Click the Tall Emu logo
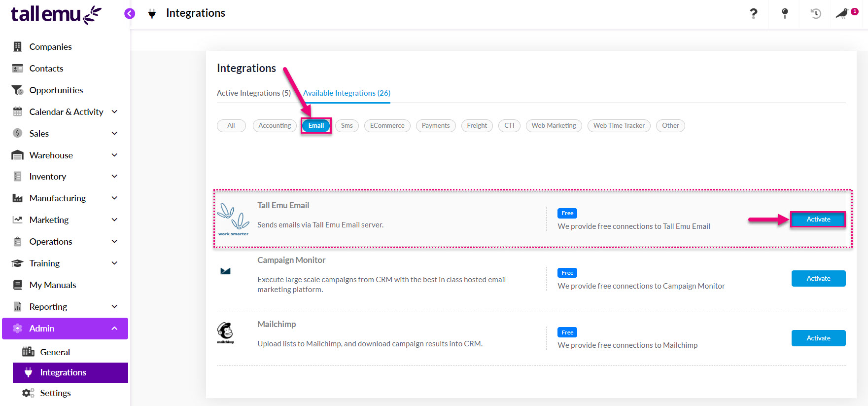Image resolution: width=868 pixels, height=406 pixels. pyautogui.click(x=56, y=15)
